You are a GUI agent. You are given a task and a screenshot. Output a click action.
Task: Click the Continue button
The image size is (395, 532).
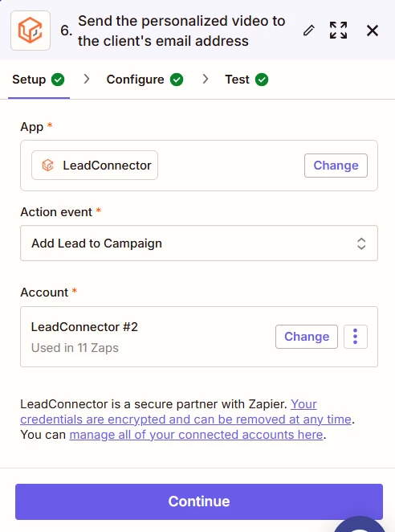click(x=199, y=501)
